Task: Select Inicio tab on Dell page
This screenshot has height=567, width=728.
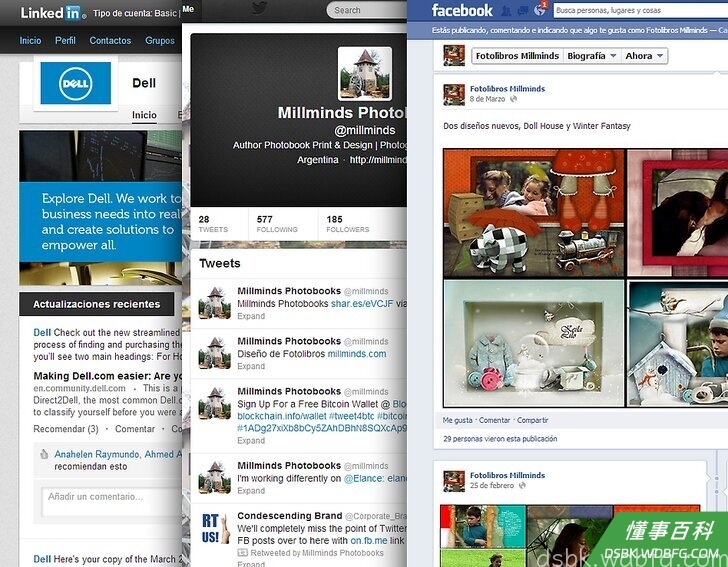Action: (x=144, y=115)
